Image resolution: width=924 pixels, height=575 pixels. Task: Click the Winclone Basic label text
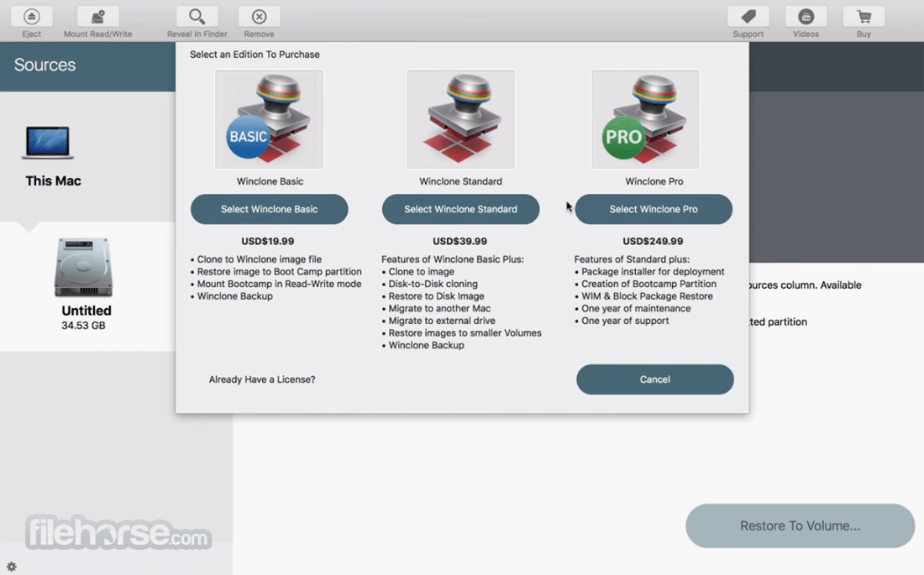[x=270, y=181]
